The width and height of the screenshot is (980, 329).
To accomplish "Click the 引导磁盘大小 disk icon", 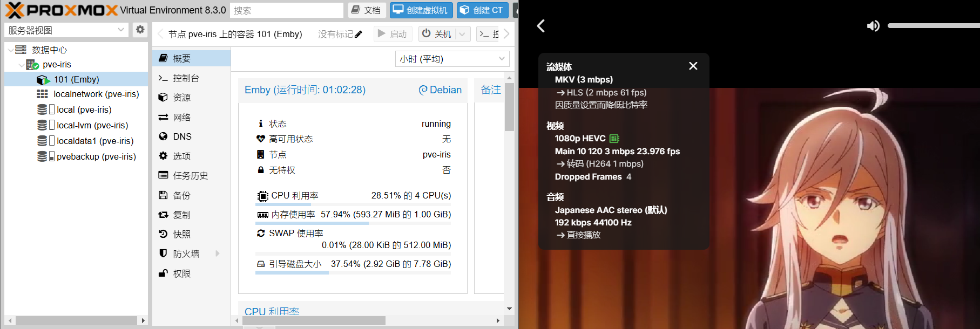I will tap(261, 264).
